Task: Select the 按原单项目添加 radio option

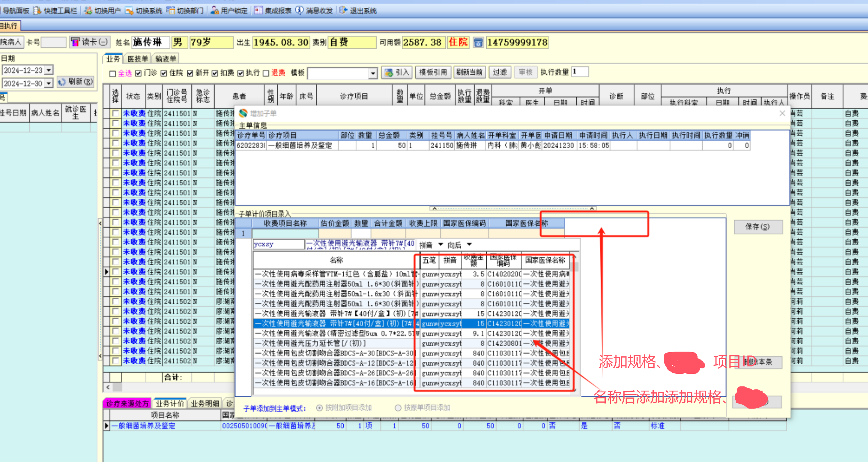Action: (x=398, y=408)
